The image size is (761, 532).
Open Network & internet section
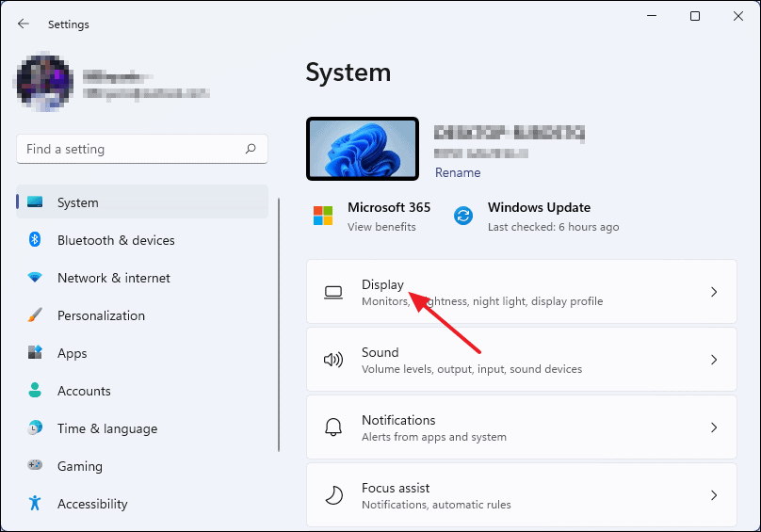[x=142, y=278]
